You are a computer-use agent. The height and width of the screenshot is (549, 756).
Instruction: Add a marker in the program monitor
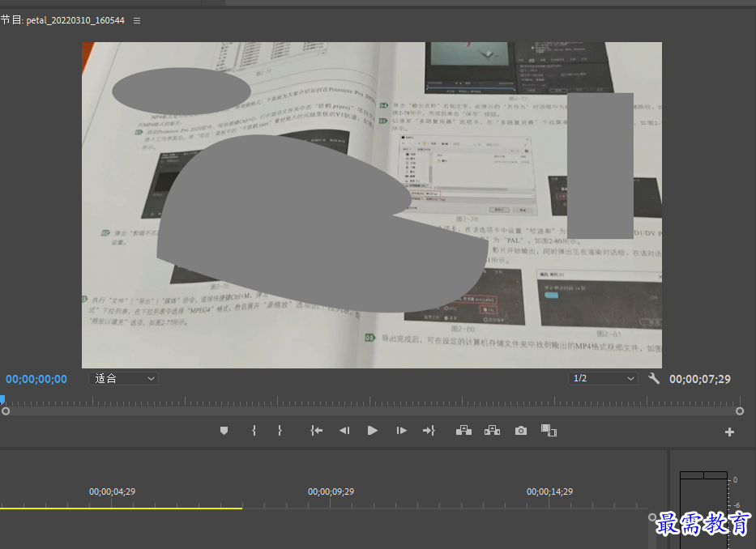click(224, 431)
